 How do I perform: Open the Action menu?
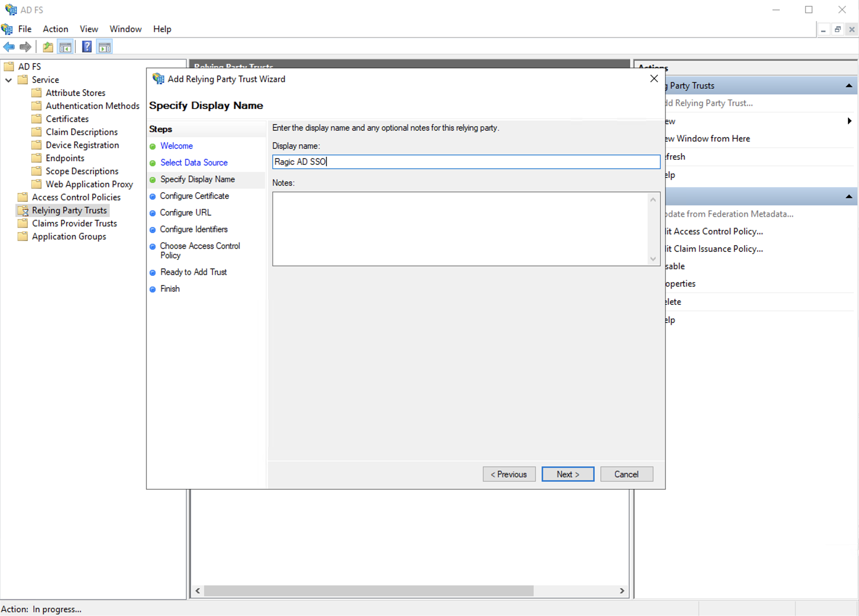point(55,29)
